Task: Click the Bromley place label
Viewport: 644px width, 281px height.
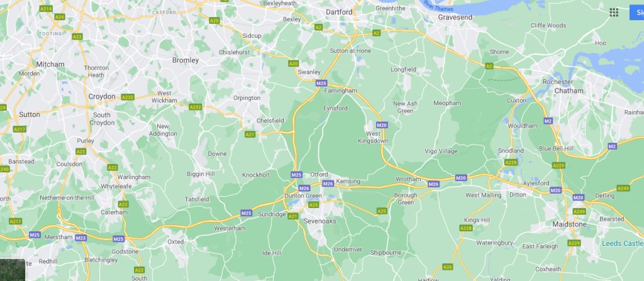Action: click(186, 60)
